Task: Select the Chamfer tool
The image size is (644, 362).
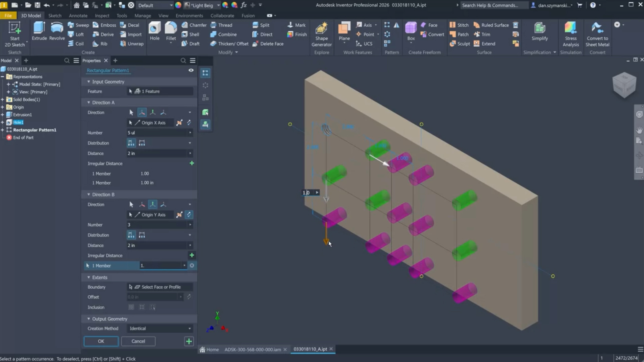Action: [x=194, y=25]
